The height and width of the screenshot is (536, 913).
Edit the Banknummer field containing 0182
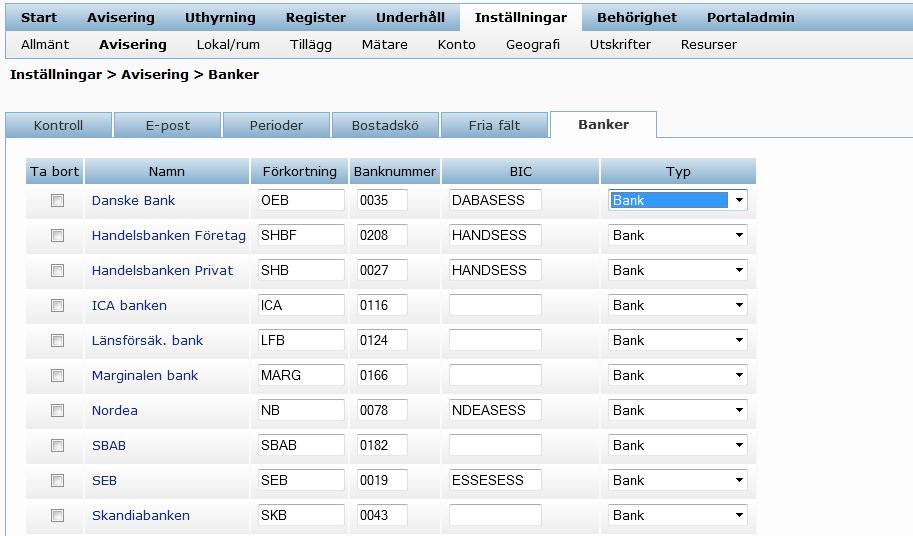coord(382,445)
